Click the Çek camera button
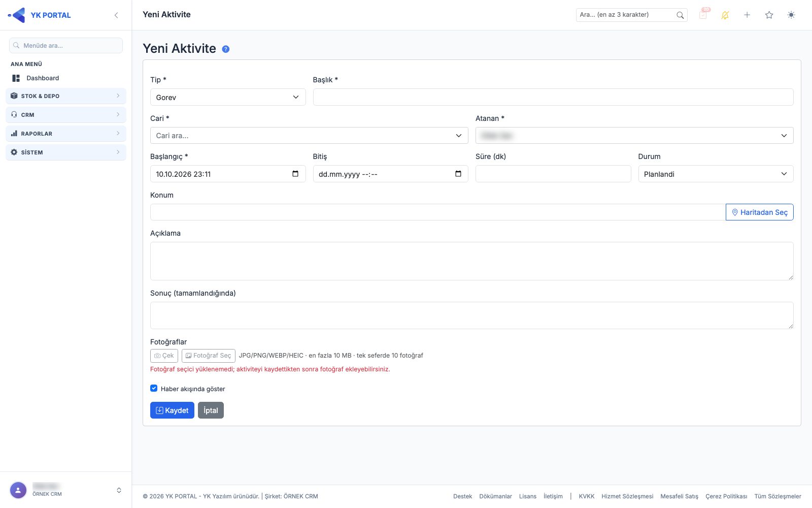Viewport: 812px width, 508px height. coord(164,356)
